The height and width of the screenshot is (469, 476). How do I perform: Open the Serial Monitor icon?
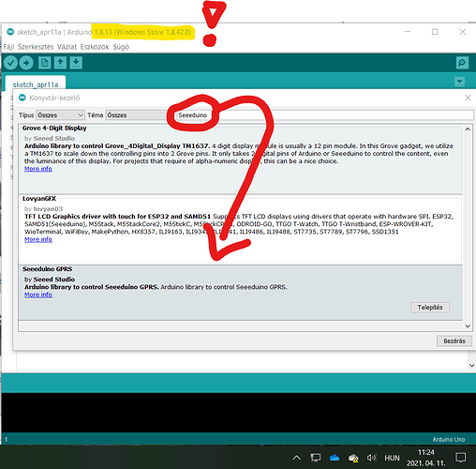[x=462, y=63]
